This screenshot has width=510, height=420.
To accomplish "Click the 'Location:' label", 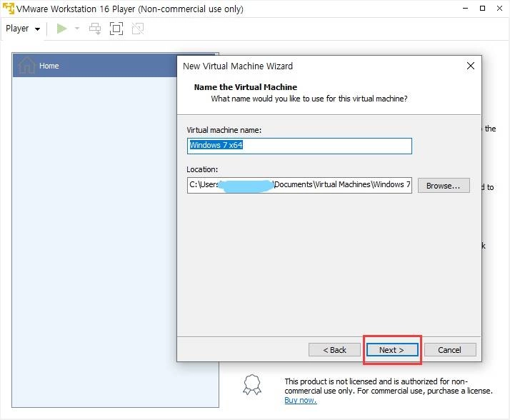I will [x=202, y=169].
